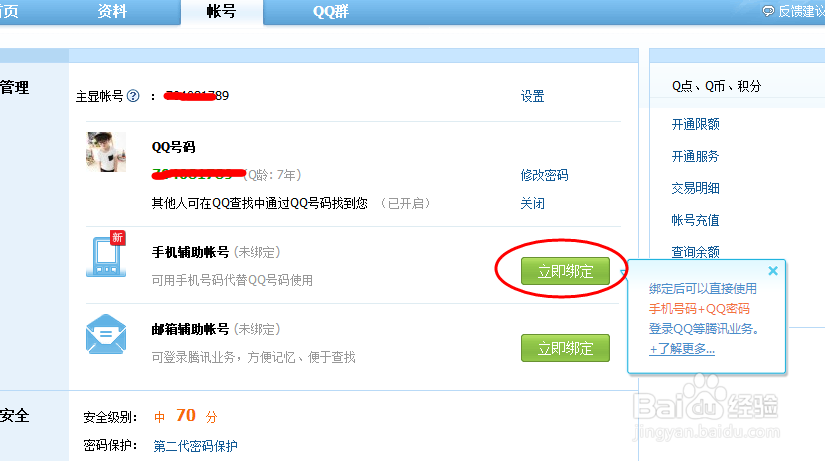Switch to the QQ群 tab
Viewport: 825px width, 461px height.
point(330,12)
